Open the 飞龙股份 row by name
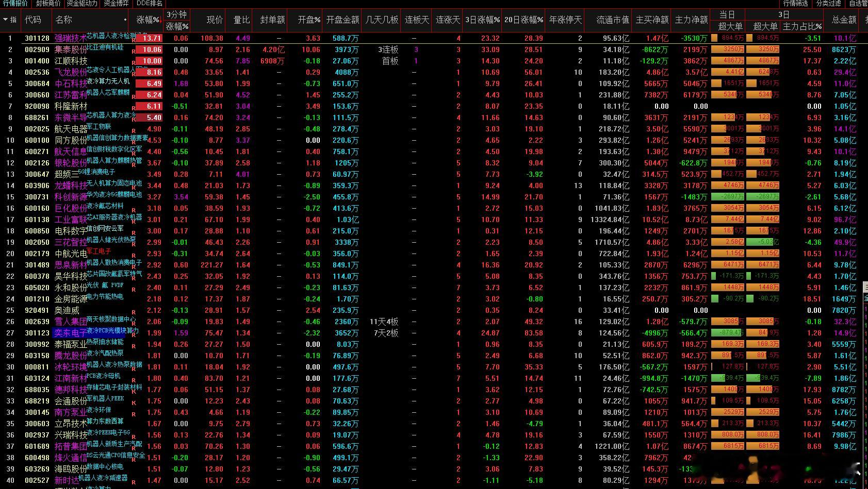The width and height of the screenshot is (868, 489). [x=71, y=72]
